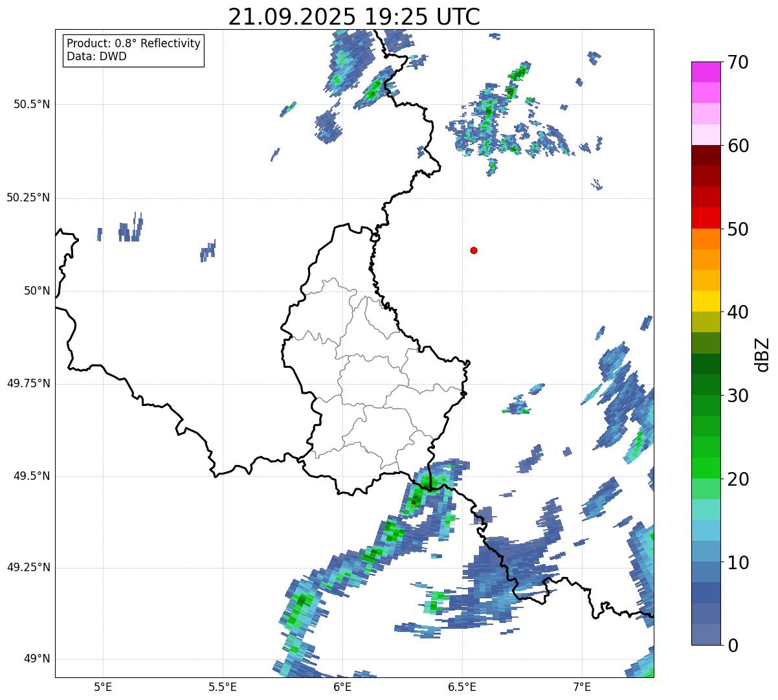Click the 5°E longitude label
This screenshot has width=778, height=700.
tap(103, 686)
